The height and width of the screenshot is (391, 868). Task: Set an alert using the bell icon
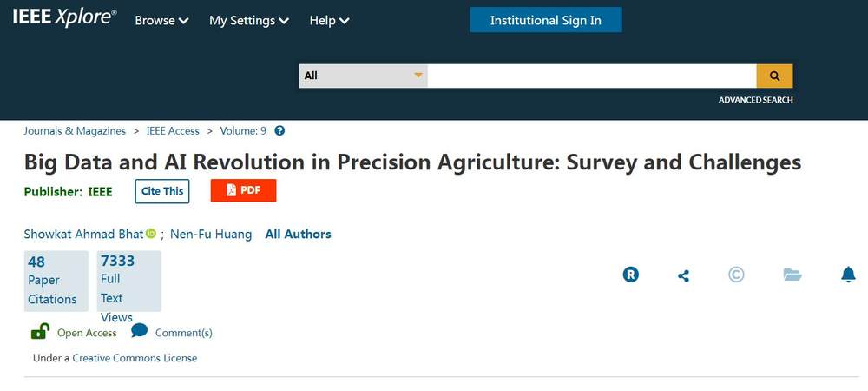click(x=848, y=275)
